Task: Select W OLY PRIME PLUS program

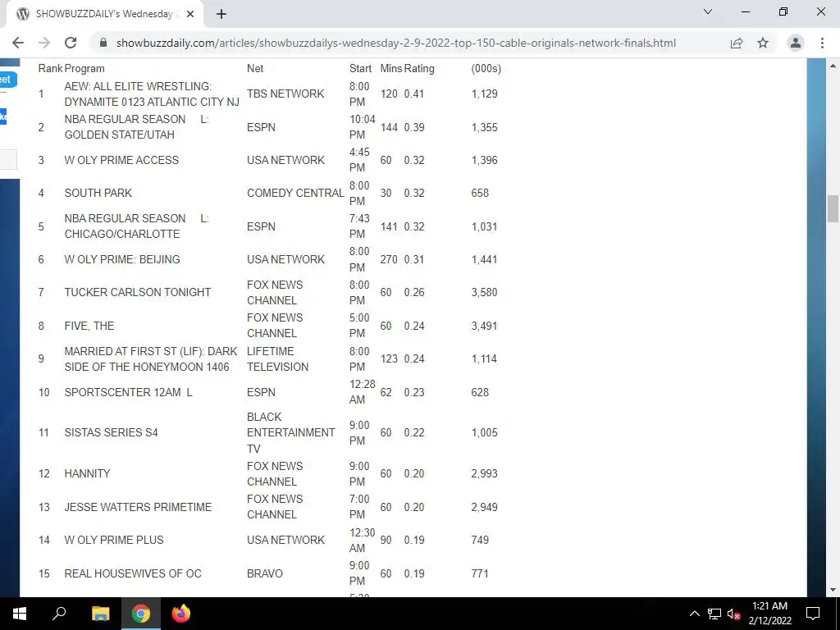Action: click(113, 540)
